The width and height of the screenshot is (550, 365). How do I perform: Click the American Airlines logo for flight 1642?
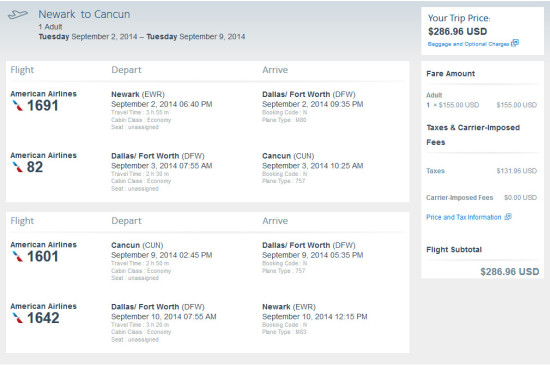[x=18, y=318]
